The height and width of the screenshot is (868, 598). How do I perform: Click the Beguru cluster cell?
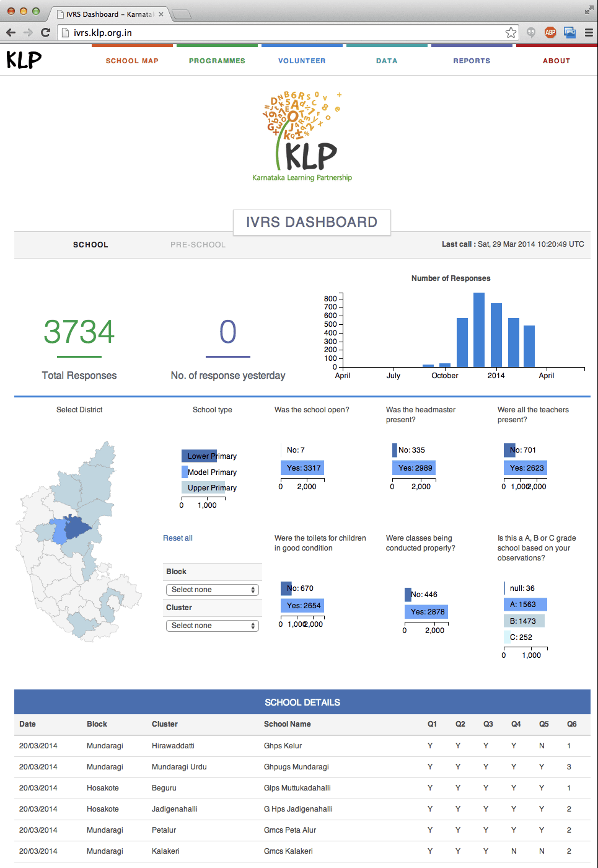tap(164, 788)
